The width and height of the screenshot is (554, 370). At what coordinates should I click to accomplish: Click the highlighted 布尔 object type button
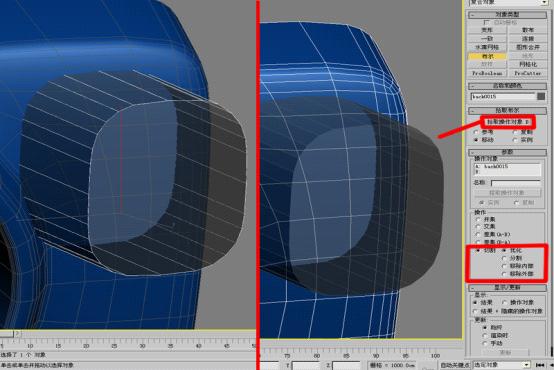pyautogui.click(x=487, y=56)
